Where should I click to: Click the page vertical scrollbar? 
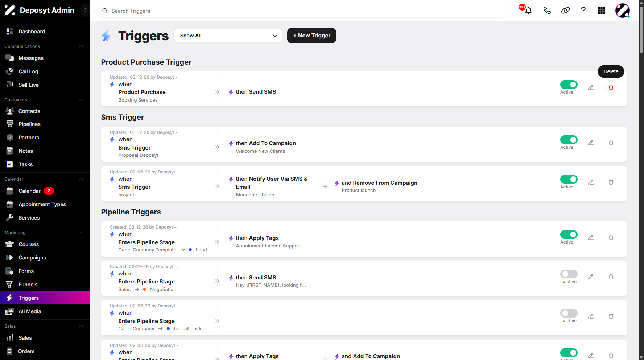[x=641, y=29]
